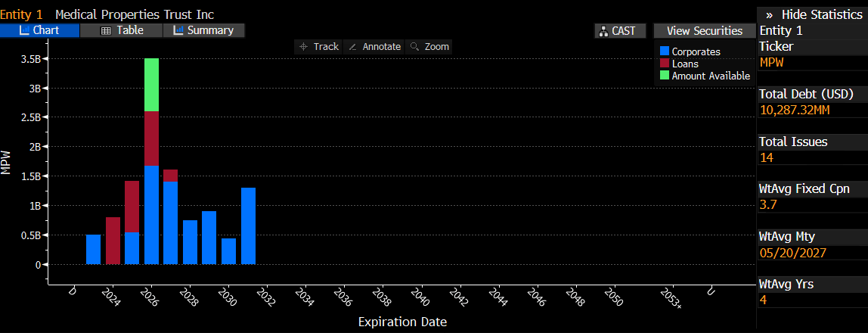
Task: Click the Summary tab chart icon
Action: pos(178,30)
